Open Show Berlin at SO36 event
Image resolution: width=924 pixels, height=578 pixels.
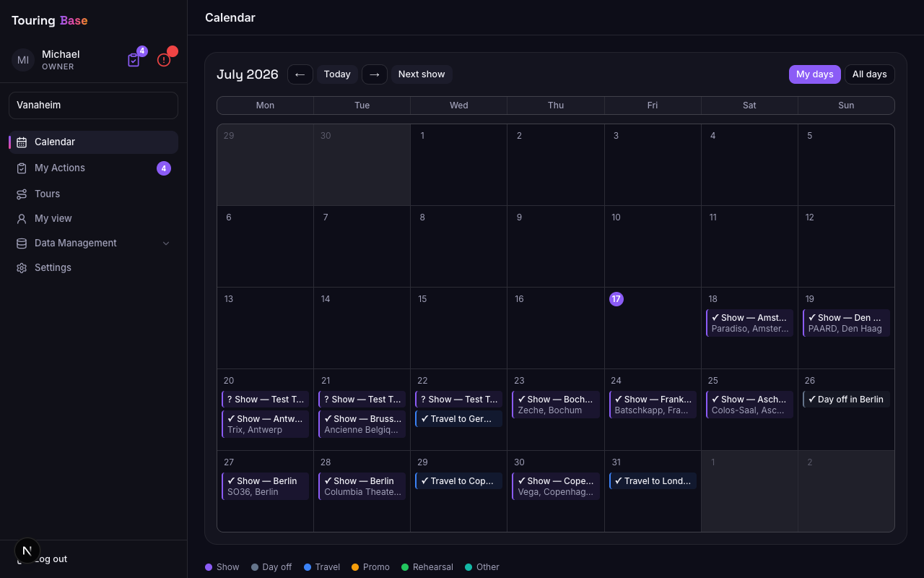point(265,486)
